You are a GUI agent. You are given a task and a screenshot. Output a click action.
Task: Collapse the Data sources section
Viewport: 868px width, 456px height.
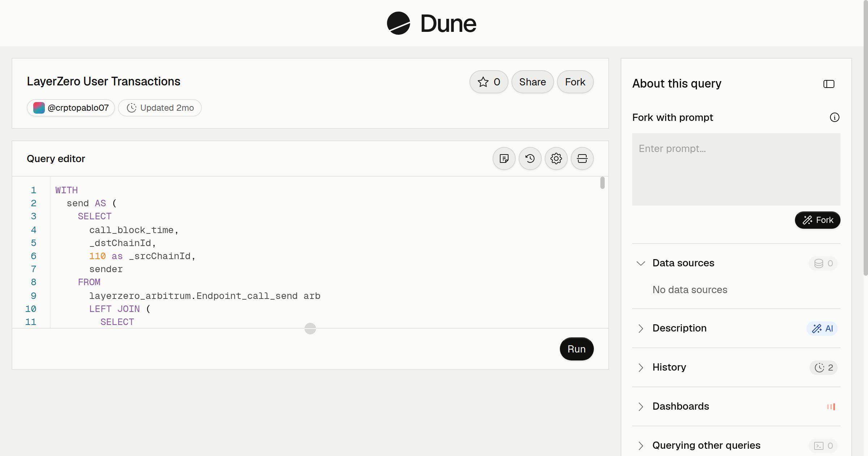(x=641, y=263)
